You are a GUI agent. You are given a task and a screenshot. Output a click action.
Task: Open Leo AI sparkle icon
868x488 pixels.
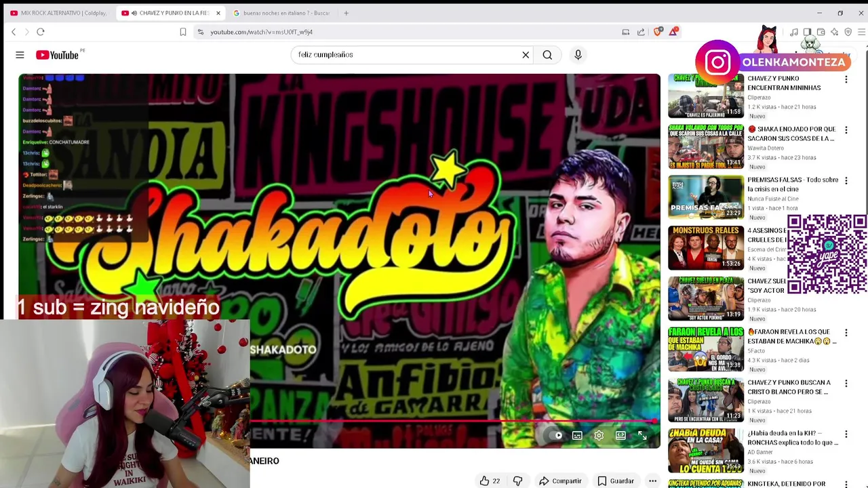834,32
